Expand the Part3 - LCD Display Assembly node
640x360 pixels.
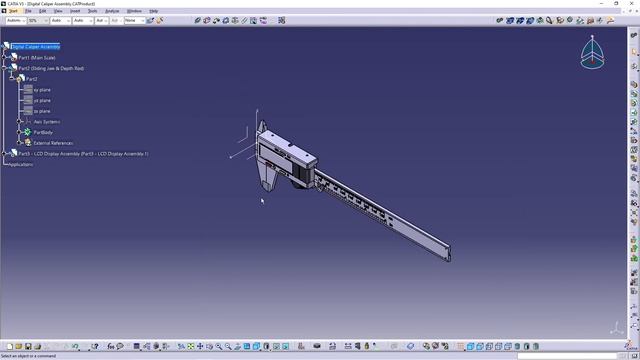click(4, 153)
